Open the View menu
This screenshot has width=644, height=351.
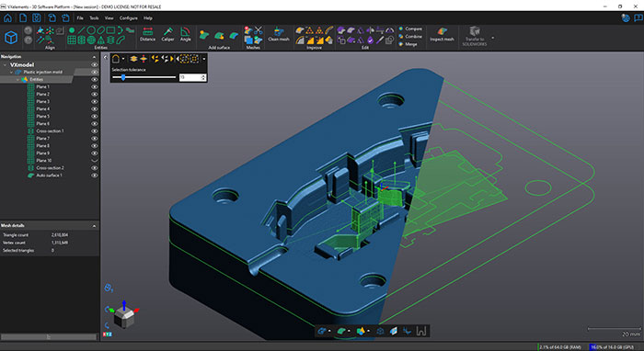(x=109, y=18)
